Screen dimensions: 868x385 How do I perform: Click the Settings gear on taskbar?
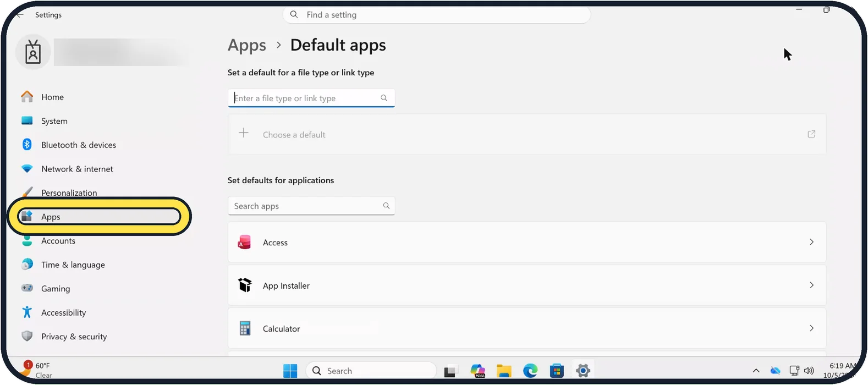pos(583,371)
